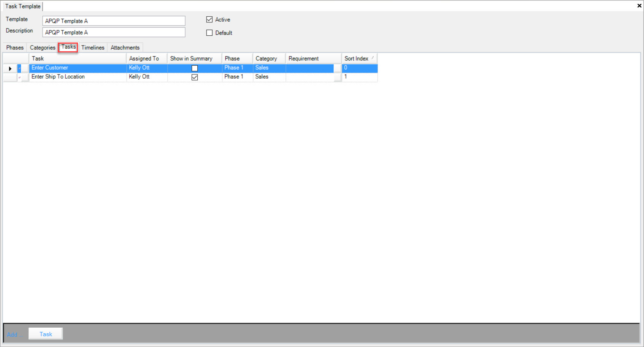Toggle the Default checkbox
The image size is (644, 347).
[x=209, y=33]
